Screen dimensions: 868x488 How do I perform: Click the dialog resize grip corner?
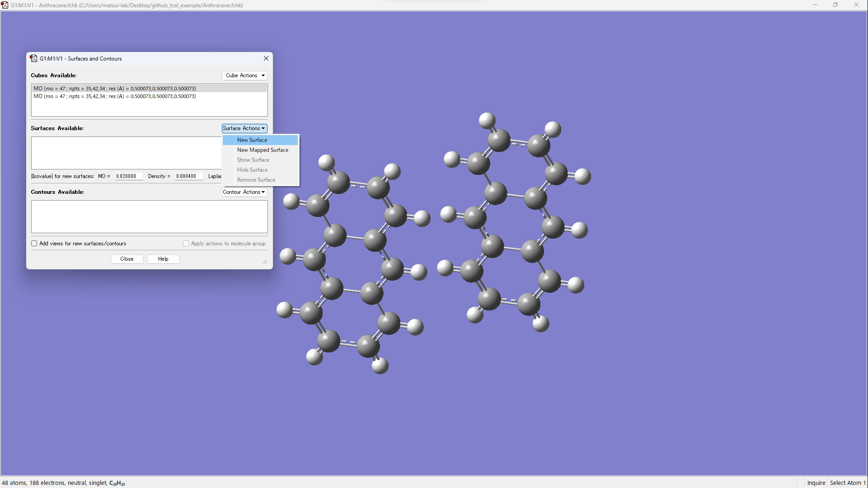pyautogui.click(x=265, y=262)
